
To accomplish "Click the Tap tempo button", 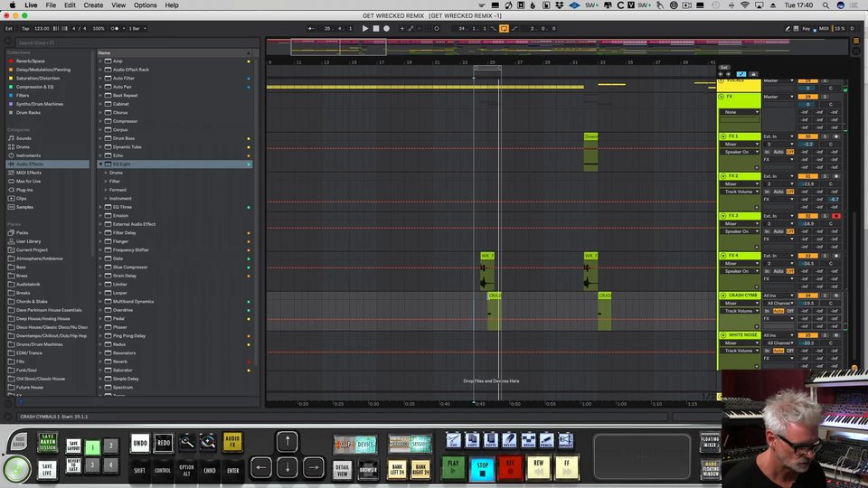I will click(x=25, y=28).
